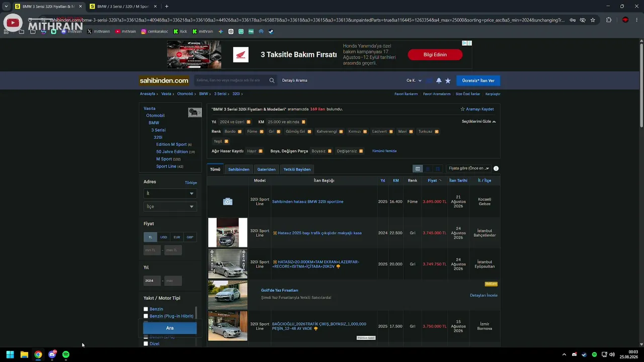Sort listings by Yıl column header
This screenshot has width=644, height=362.
[x=383, y=180]
